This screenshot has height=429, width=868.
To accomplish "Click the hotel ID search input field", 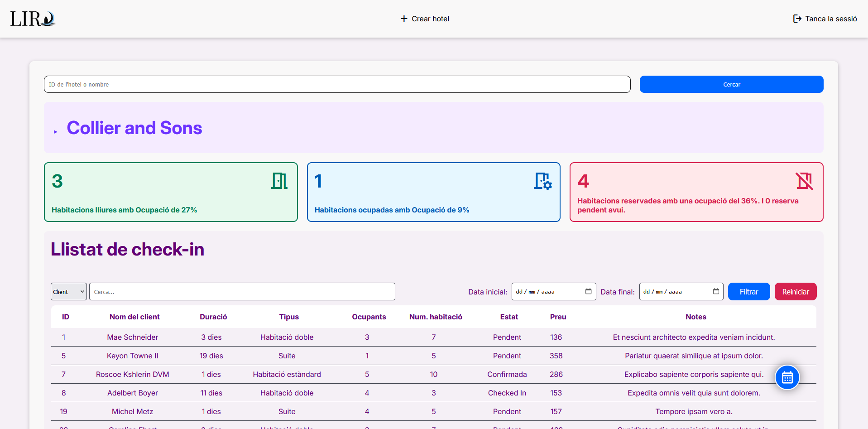I will [337, 84].
